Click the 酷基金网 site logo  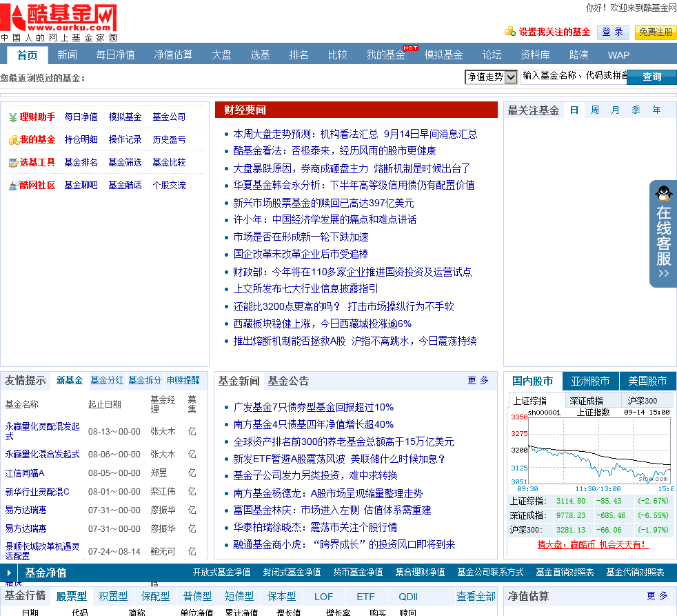(x=59, y=22)
